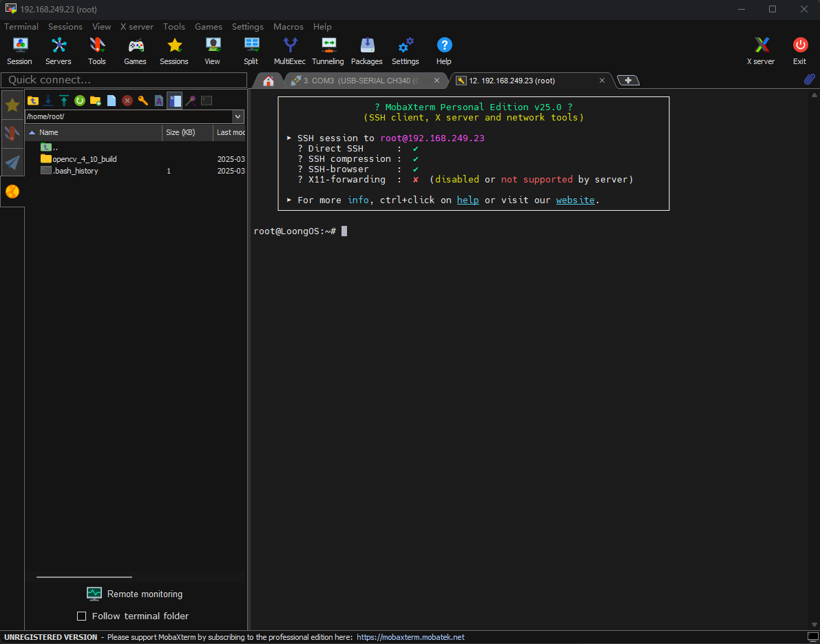Select the .bash_history file
This screenshot has height=644, width=820.
(x=136, y=171)
